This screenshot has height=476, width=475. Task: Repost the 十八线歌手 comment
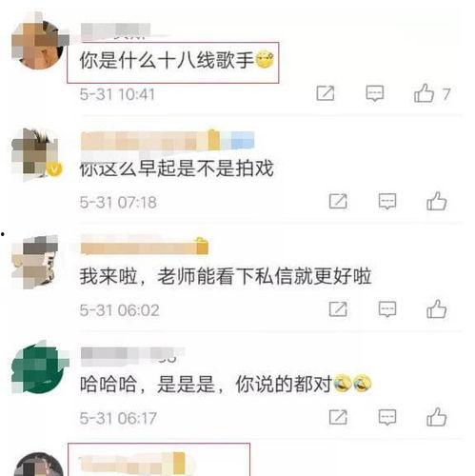(326, 93)
